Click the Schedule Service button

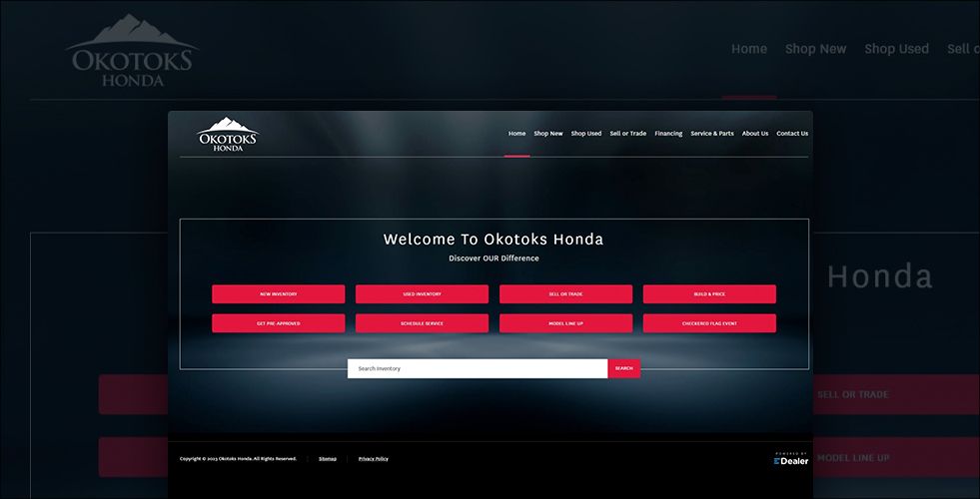click(422, 323)
